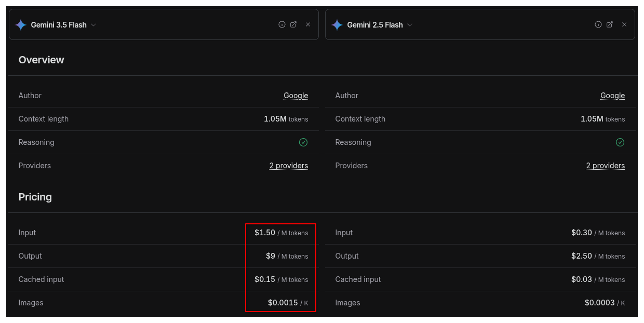Click Cached input label in Gemini 2.5 column
The height and width of the screenshot is (323, 644).
pos(358,279)
